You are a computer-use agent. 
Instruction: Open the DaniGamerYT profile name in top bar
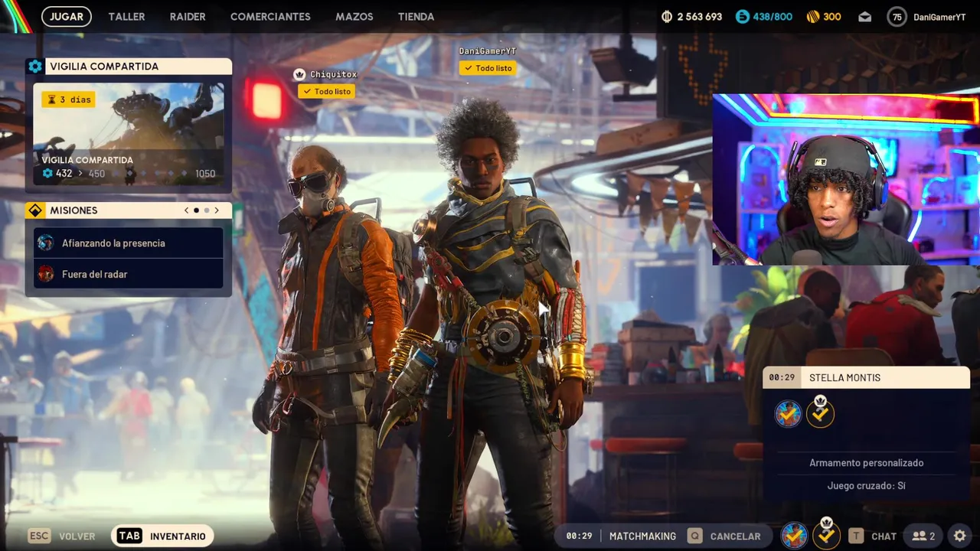tap(939, 17)
